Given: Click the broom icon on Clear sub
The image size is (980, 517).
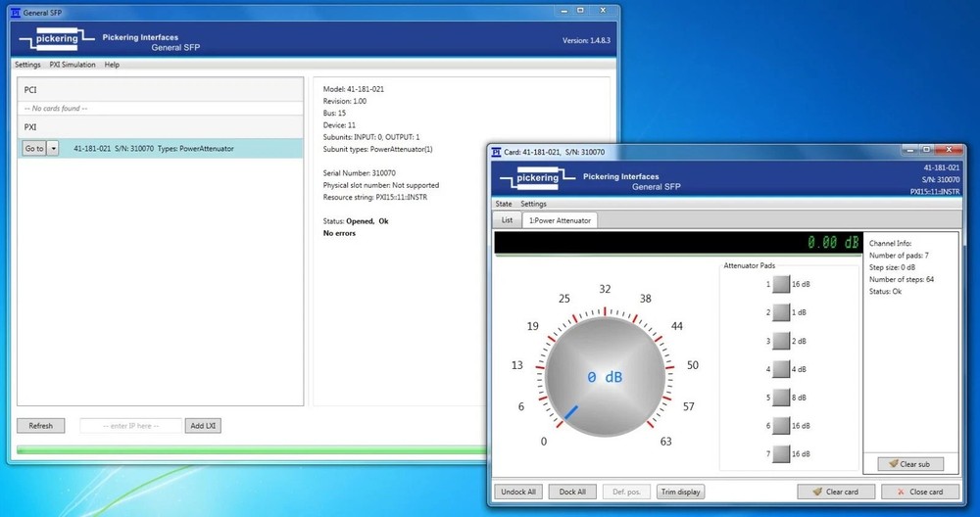Looking at the screenshot, I should (x=894, y=464).
